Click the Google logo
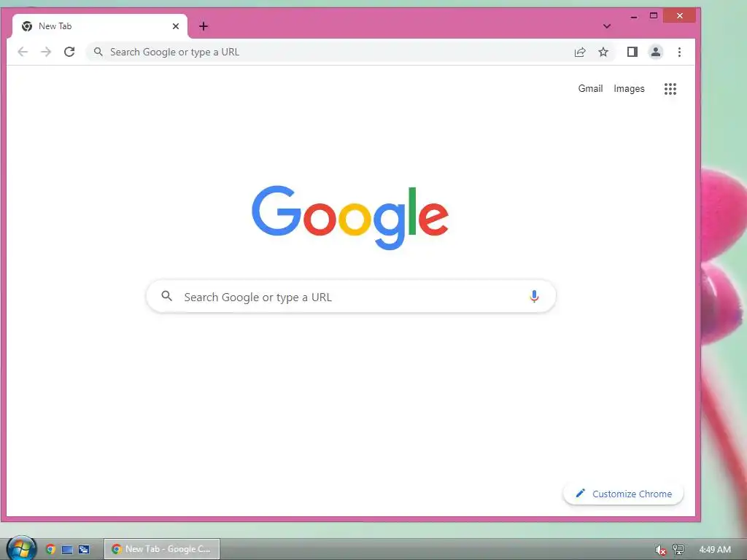This screenshot has height=560, width=747. (x=350, y=217)
